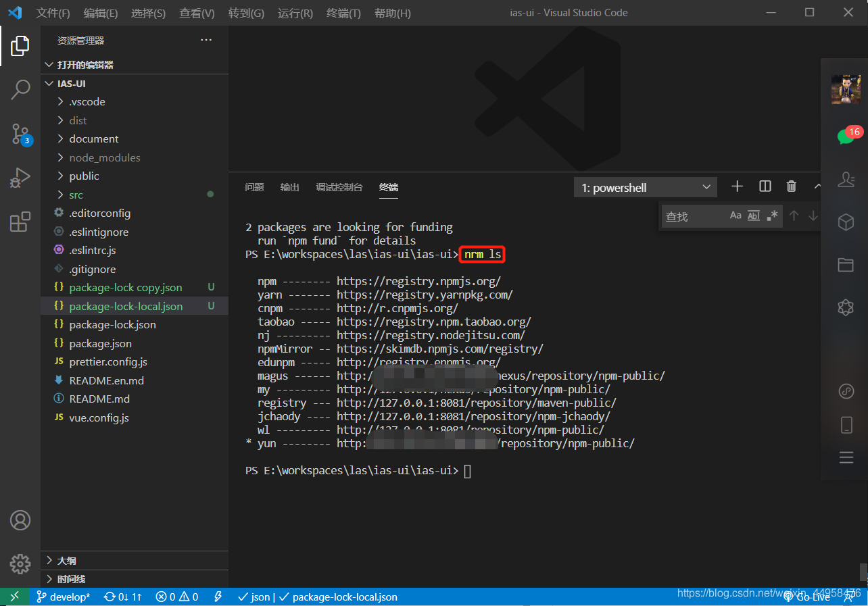Expand the .vscode folder
This screenshot has width=868, height=606.
(x=135, y=101)
